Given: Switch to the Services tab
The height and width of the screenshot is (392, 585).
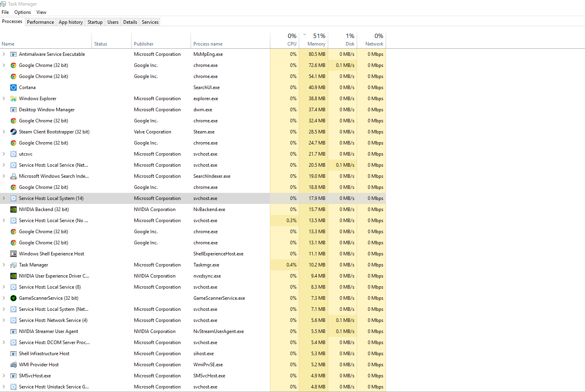Looking at the screenshot, I should click(x=150, y=22).
